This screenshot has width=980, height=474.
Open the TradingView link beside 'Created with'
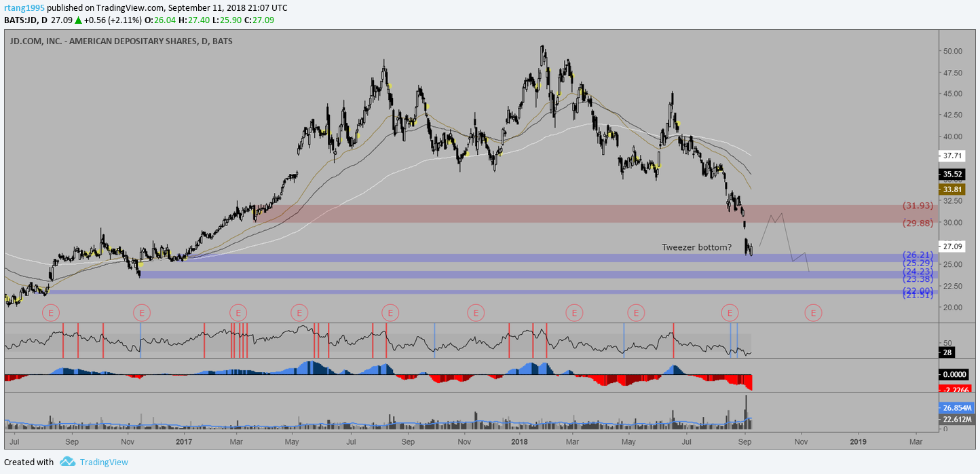[104, 462]
